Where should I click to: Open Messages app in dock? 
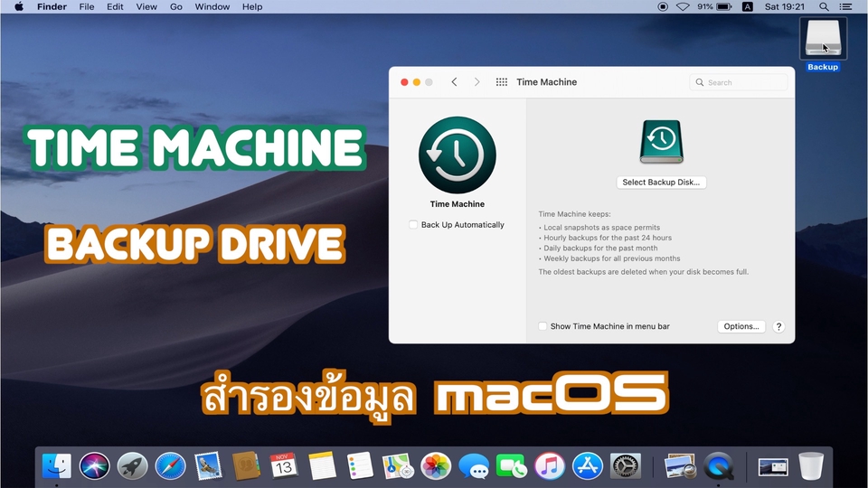point(474,466)
